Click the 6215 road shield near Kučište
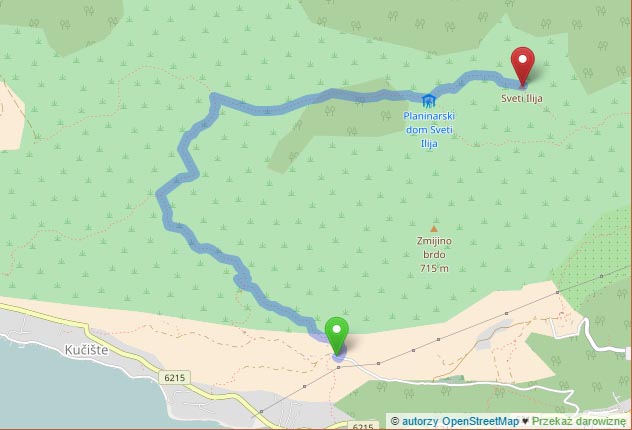Screen dimensions: 632x430 [x=175, y=378]
